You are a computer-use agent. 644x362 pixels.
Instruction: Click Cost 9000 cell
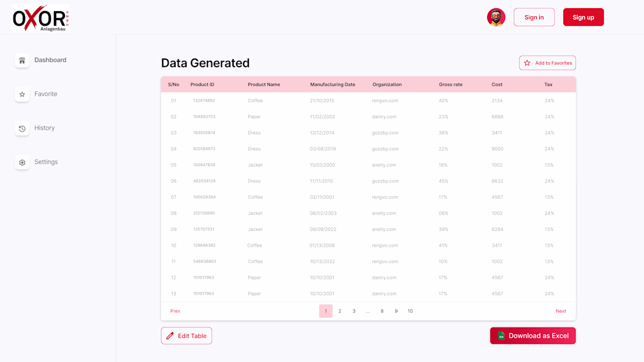498,149
